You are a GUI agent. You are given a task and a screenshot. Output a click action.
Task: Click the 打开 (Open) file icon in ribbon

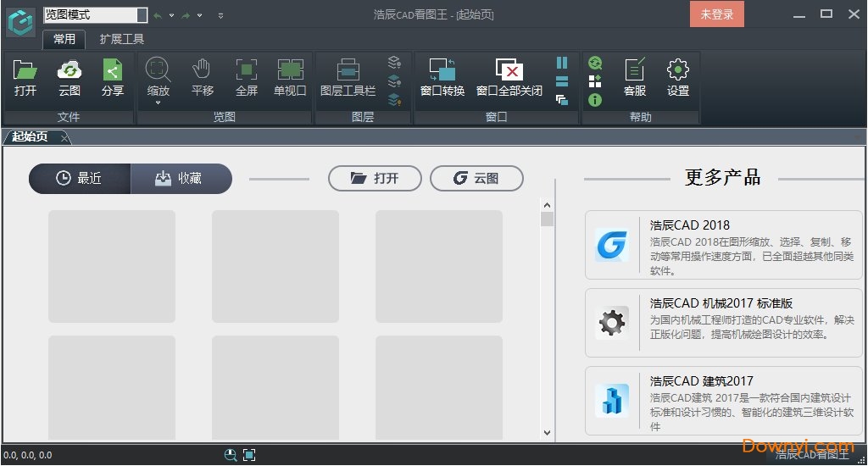(x=25, y=77)
